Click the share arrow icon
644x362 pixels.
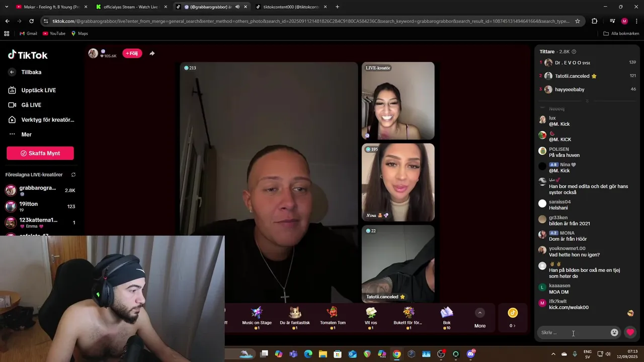tap(152, 53)
